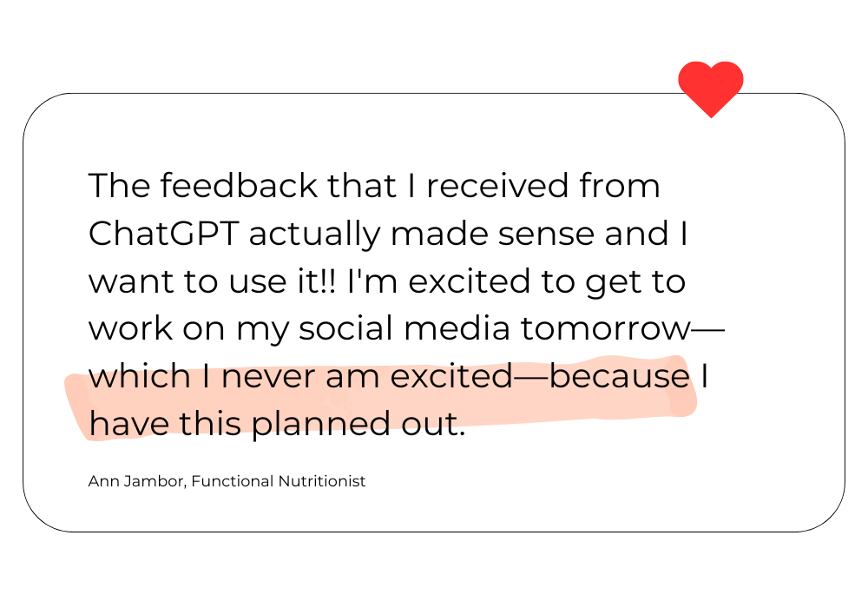The height and width of the screenshot is (608, 868).
Task: Click the word "work" at line start
Action: (130, 328)
